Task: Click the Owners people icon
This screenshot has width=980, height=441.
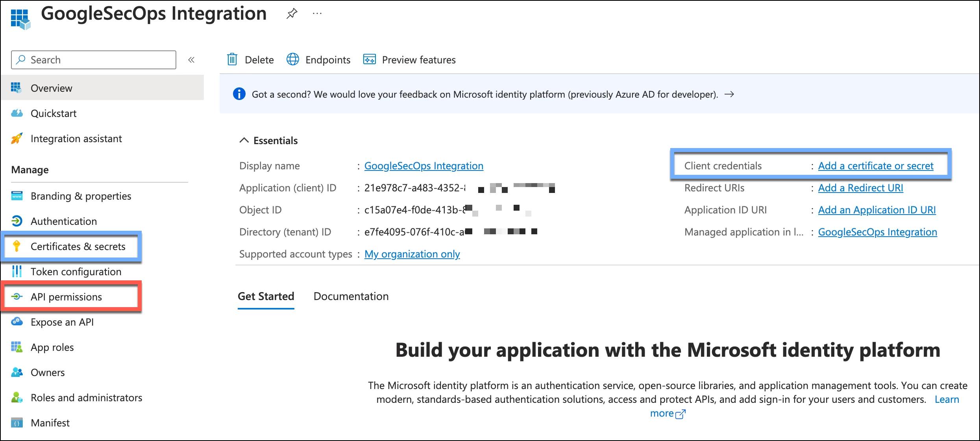Action: click(x=17, y=372)
